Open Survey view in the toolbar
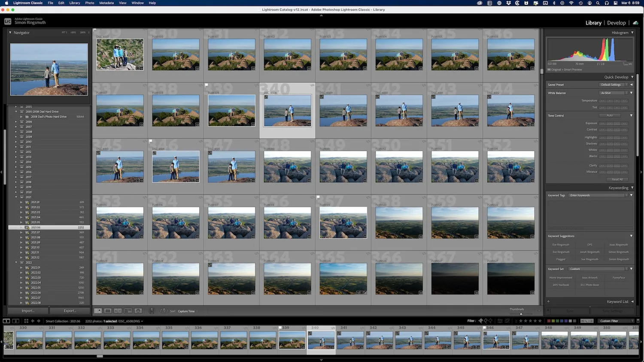This screenshot has height=362, width=644. (128, 311)
